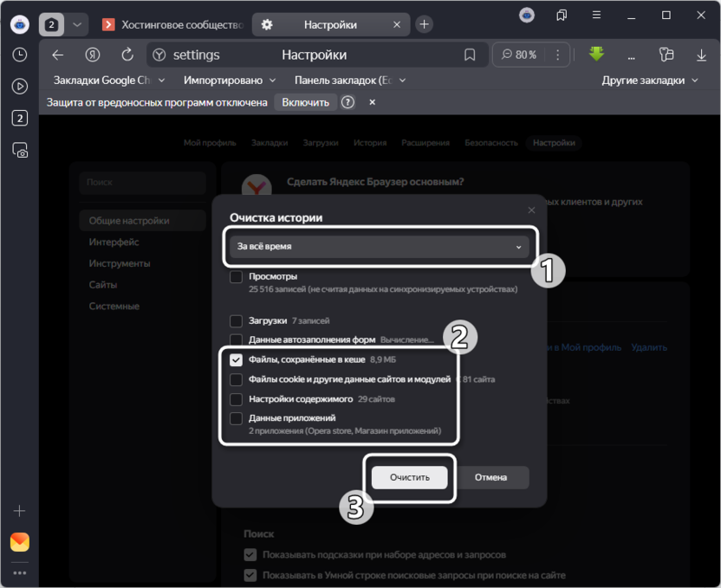
Task: Open the History clock icon in sidebar
Action: [19, 55]
